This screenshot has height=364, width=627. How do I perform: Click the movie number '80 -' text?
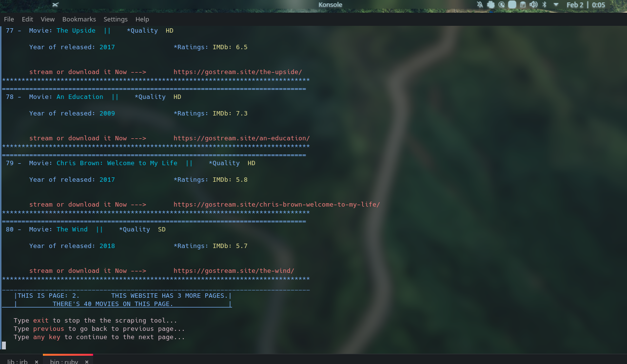click(14, 230)
